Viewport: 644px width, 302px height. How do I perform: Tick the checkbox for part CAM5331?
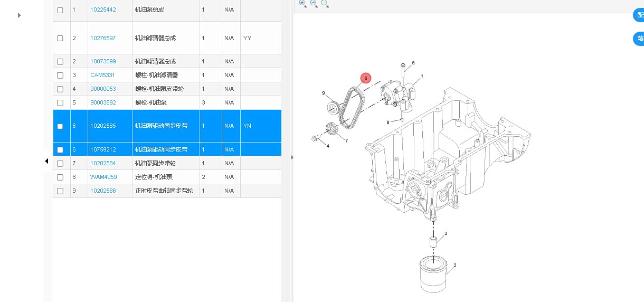click(60, 76)
